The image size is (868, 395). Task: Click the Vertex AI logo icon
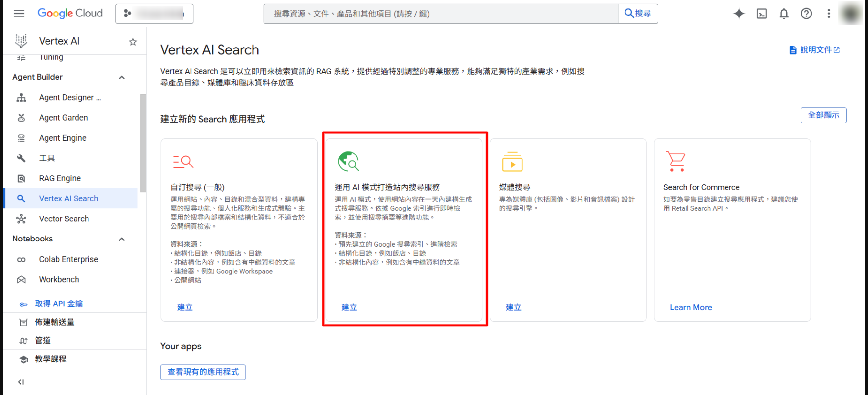21,41
